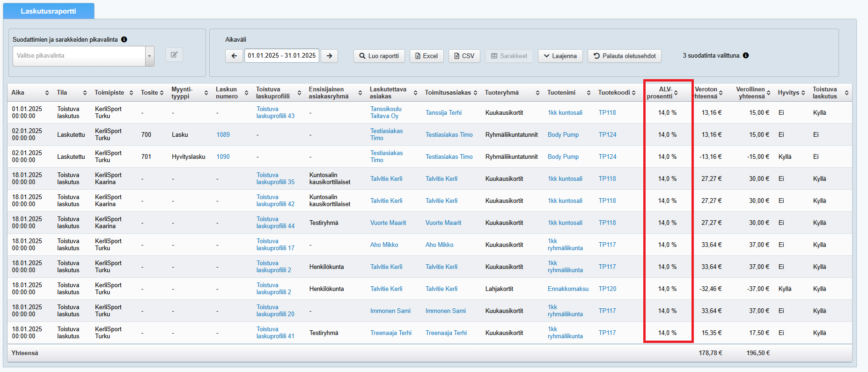This screenshot has height=372, width=868.
Task: Click info icon beside 'Suodattimien ja sarakkeiden pikavalinta'
Action: (x=124, y=39)
